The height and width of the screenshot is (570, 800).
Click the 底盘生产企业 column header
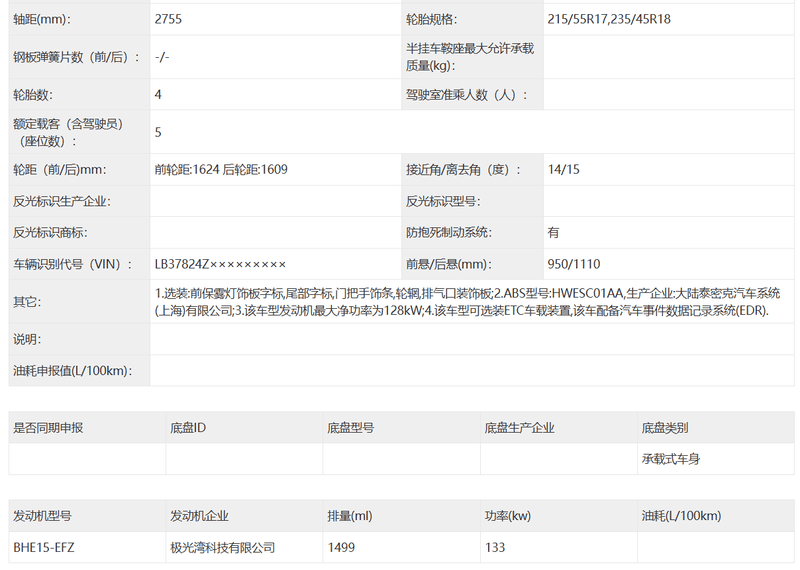[519, 428]
